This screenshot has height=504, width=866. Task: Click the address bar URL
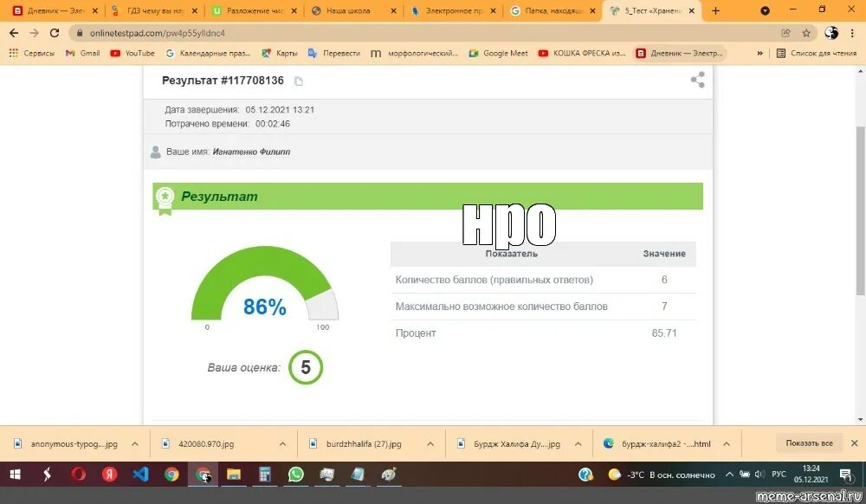(x=158, y=33)
